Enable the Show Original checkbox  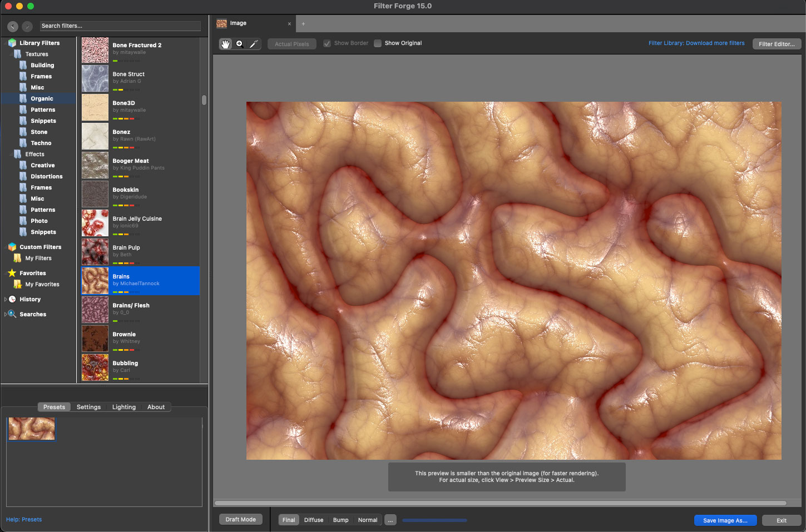coord(378,43)
